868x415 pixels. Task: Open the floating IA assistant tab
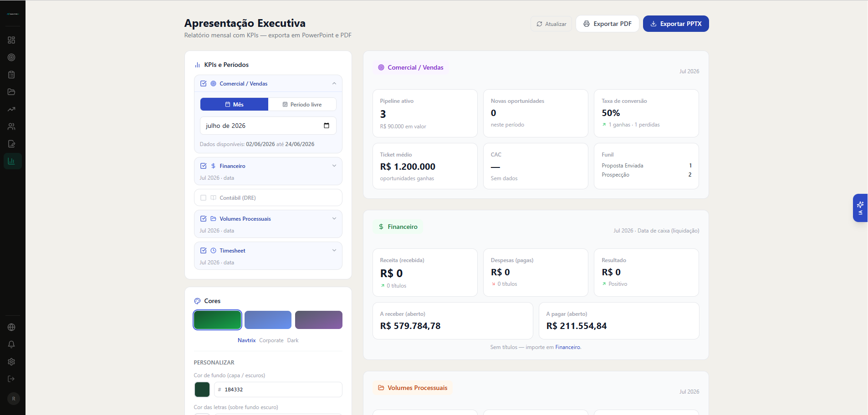[860, 208]
